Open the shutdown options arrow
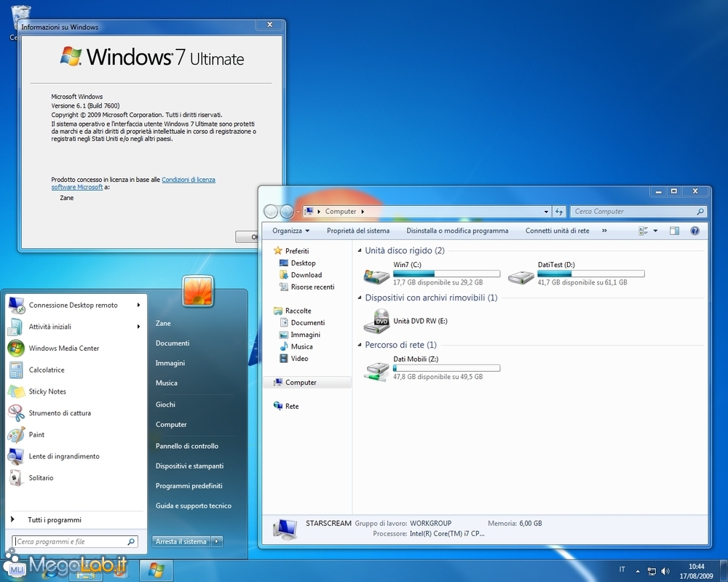 (x=217, y=541)
